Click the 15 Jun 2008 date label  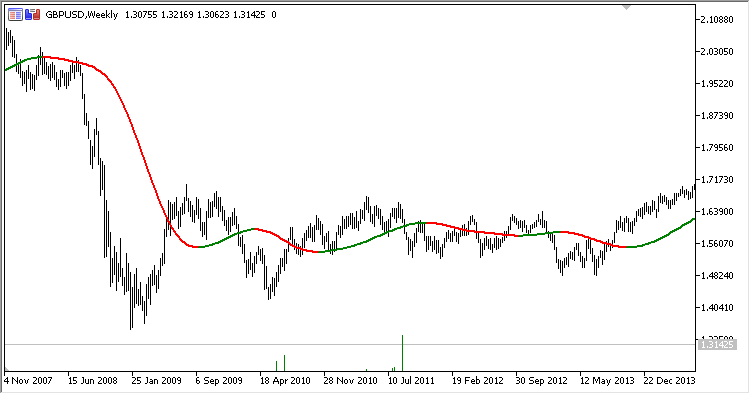point(92,381)
